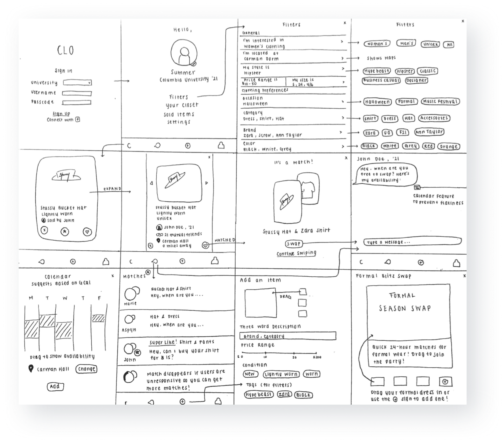Tap the plus slot in the Formal Blitz Swap screen
The image size is (504, 442).
pos(445,382)
